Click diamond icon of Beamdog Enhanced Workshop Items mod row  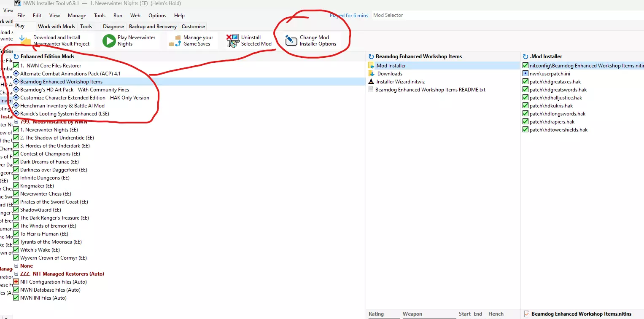(16, 82)
